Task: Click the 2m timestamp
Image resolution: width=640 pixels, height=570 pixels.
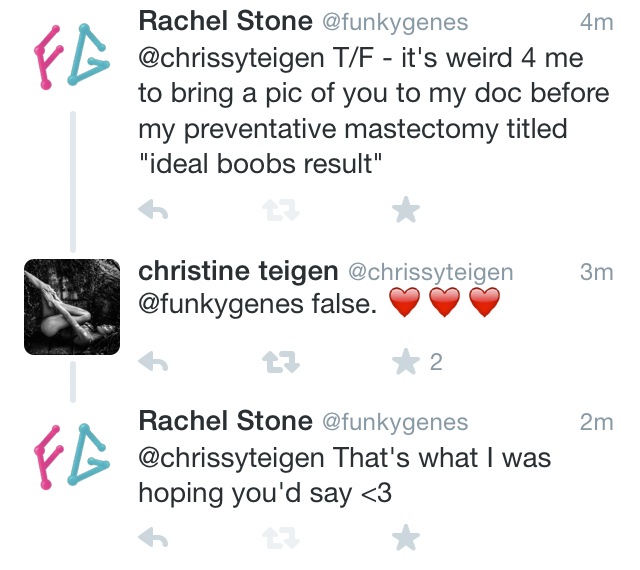Action: pyautogui.click(x=596, y=423)
